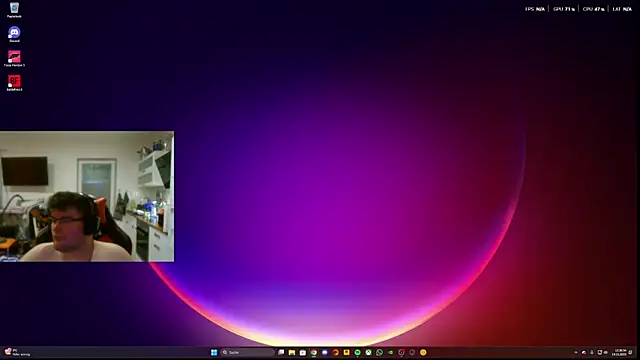This screenshot has height=360, width=640.
Task: Open Discord from the taskbar
Action: tap(324, 352)
